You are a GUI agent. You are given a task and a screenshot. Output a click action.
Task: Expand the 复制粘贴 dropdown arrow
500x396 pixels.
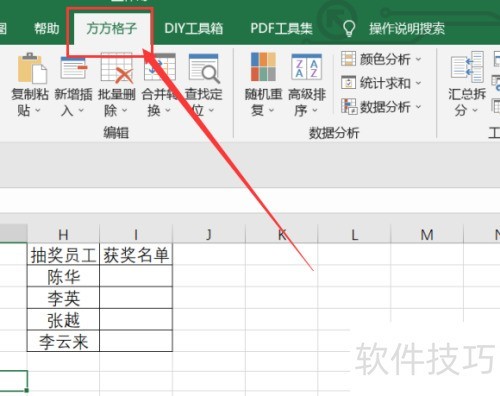37,110
